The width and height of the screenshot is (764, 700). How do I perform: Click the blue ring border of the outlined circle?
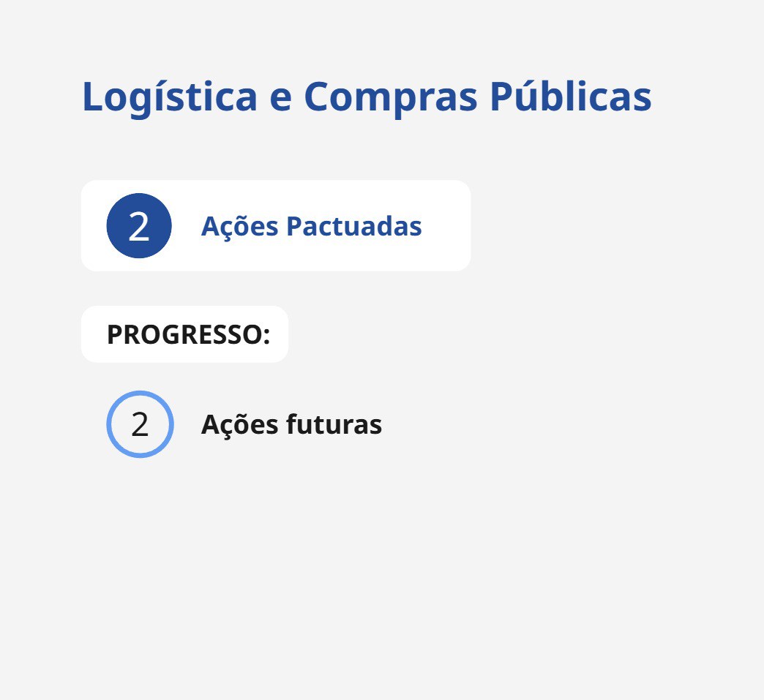click(x=109, y=424)
